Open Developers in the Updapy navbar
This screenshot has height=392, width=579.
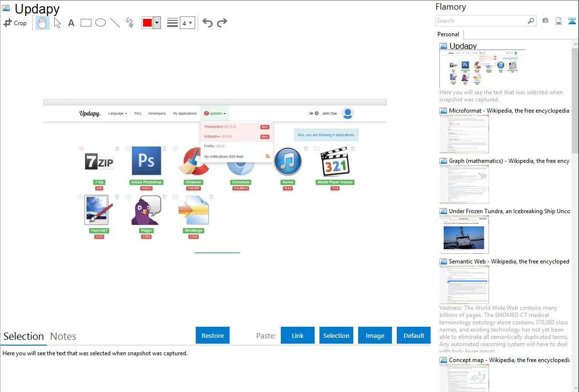click(157, 114)
